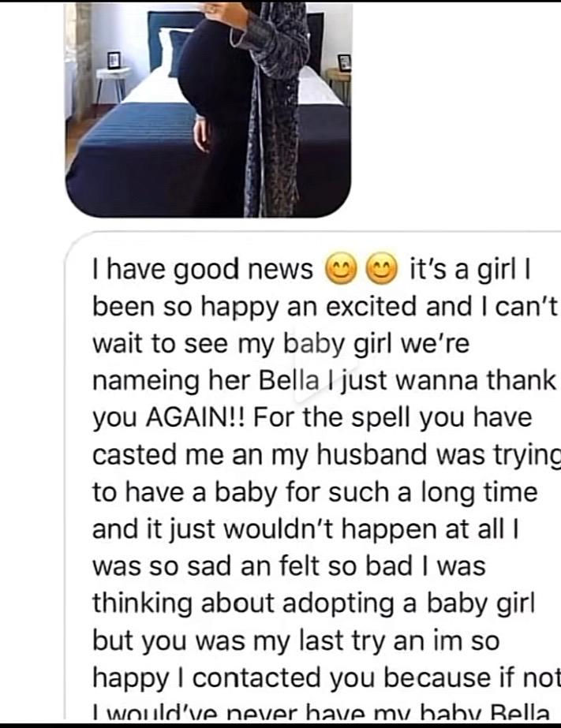Open the pregnant woman photo attachment
This screenshot has width=561, height=728.
(208, 110)
